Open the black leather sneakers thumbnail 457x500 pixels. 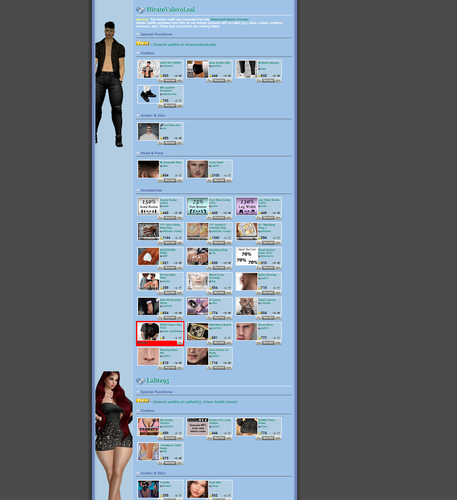[148, 94]
